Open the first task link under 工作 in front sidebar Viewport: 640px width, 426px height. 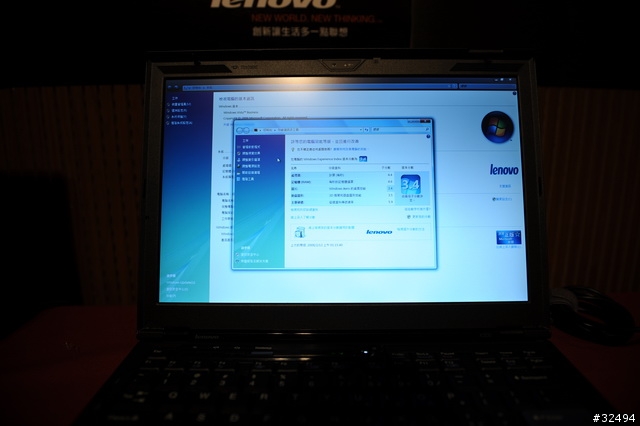click(251, 147)
